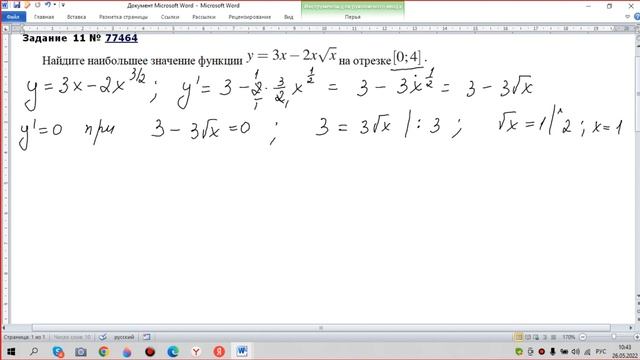The height and width of the screenshot is (360, 640).
Task: Open the red Yandex Я app on taskbar
Action: [219, 351]
